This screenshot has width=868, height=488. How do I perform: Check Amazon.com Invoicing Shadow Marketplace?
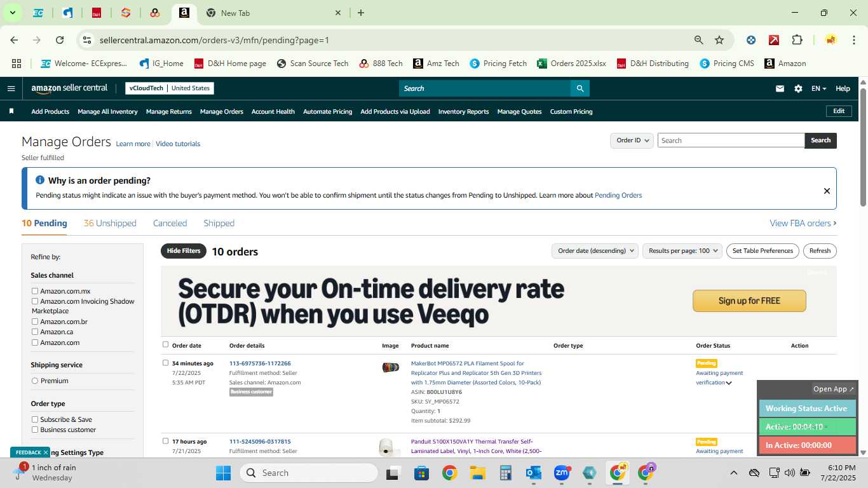click(x=35, y=301)
